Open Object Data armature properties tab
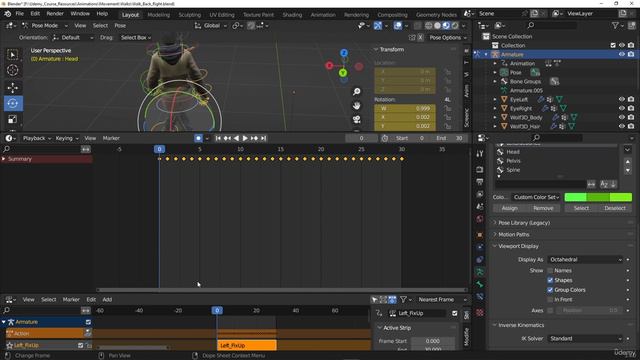 tap(480, 272)
